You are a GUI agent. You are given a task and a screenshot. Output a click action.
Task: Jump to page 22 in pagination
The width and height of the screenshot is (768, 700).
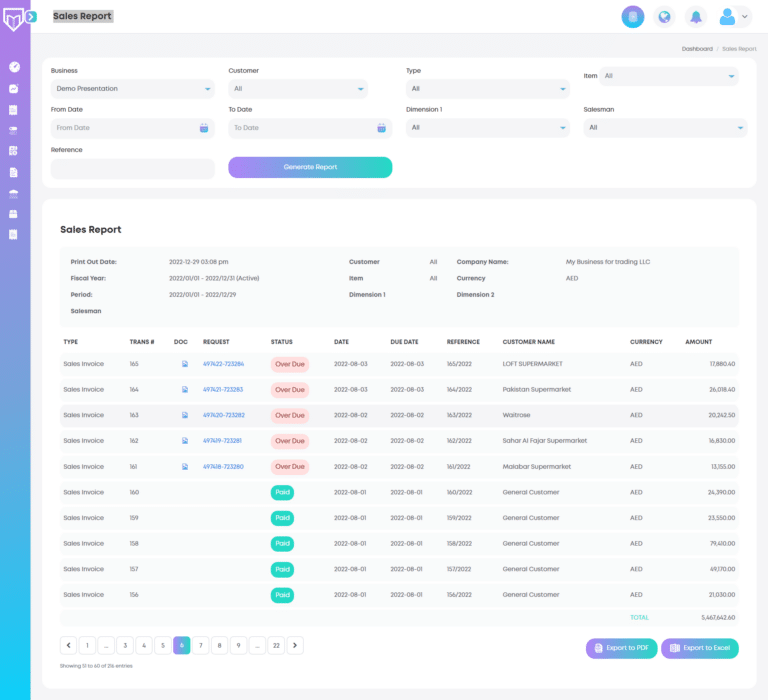pos(276,646)
